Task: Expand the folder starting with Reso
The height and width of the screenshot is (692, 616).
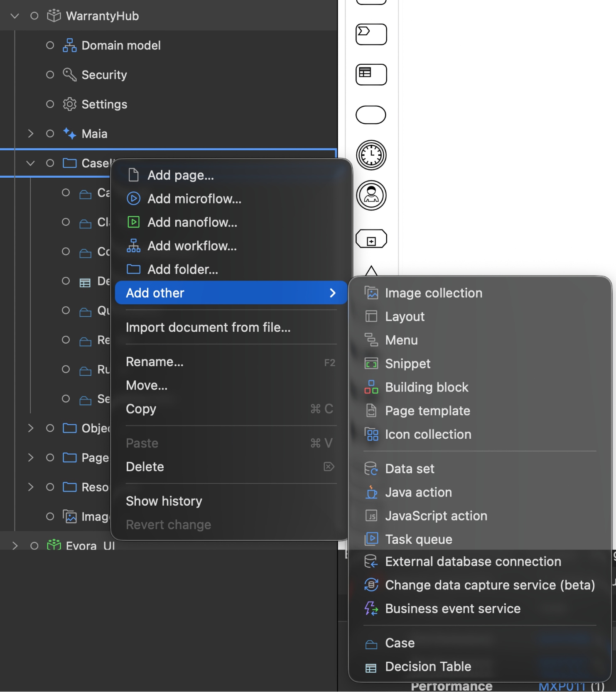Action: (x=30, y=487)
